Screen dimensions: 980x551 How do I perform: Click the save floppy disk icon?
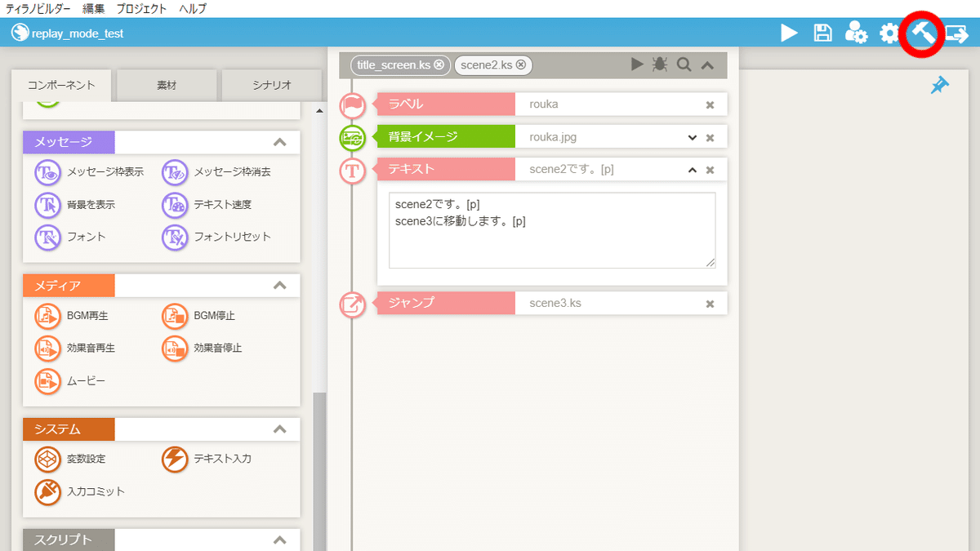click(823, 33)
